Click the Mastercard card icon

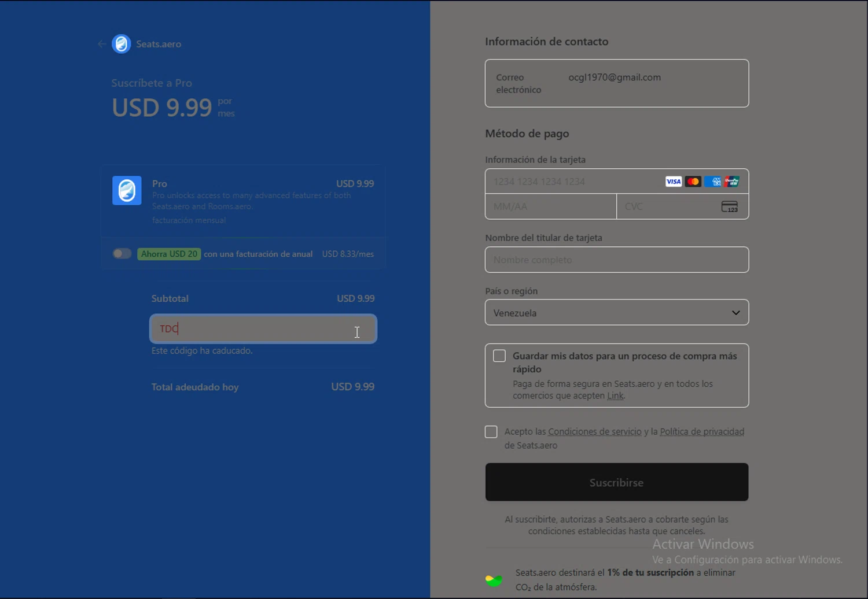pos(693,182)
